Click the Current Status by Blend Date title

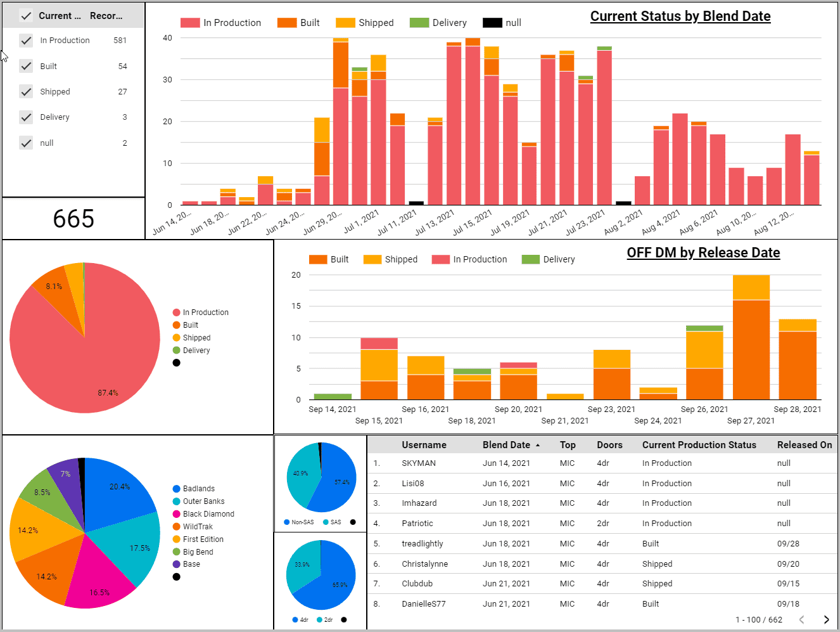680,16
